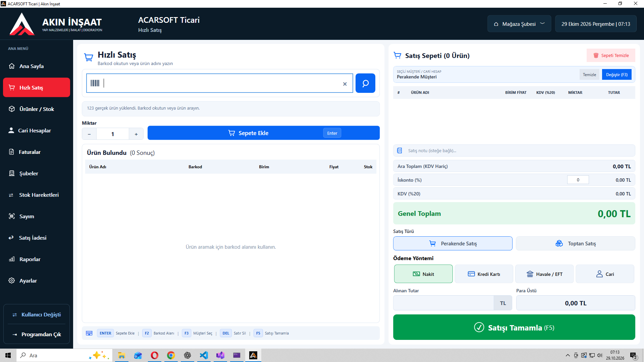Click the Sepete Ekle button
The image size is (644, 362).
point(264,133)
